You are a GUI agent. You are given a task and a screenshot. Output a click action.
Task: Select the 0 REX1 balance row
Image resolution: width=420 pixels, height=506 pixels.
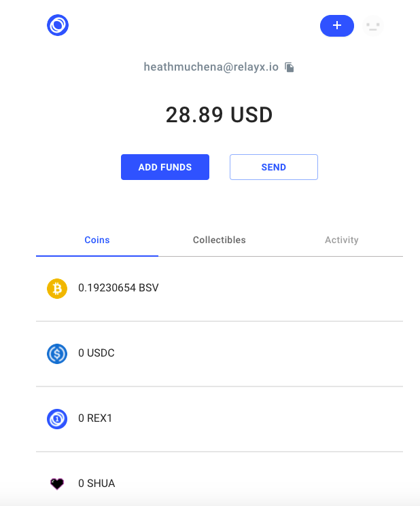tap(220, 419)
